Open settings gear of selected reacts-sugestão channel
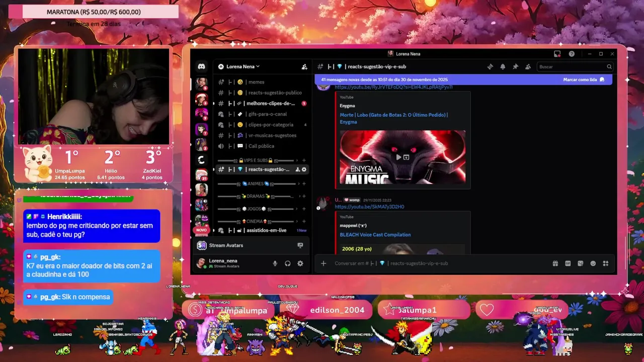This screenshot has width=644, height=362. pyautogui.click(x=304, y=169)
